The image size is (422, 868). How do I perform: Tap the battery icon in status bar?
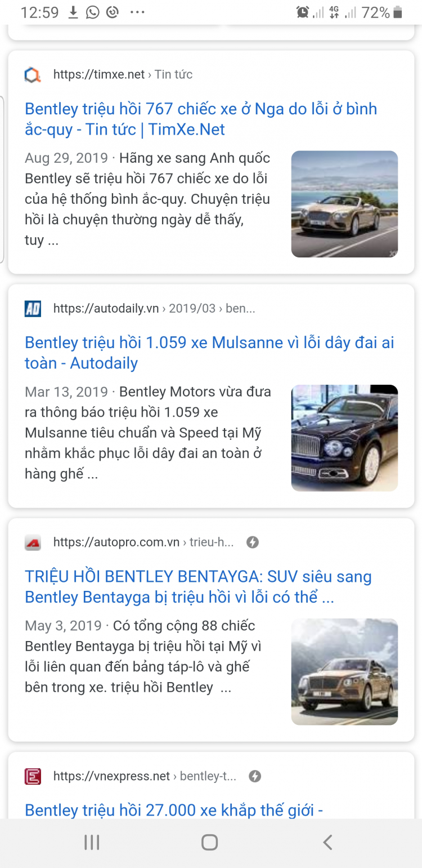click(x=398, y=12)
